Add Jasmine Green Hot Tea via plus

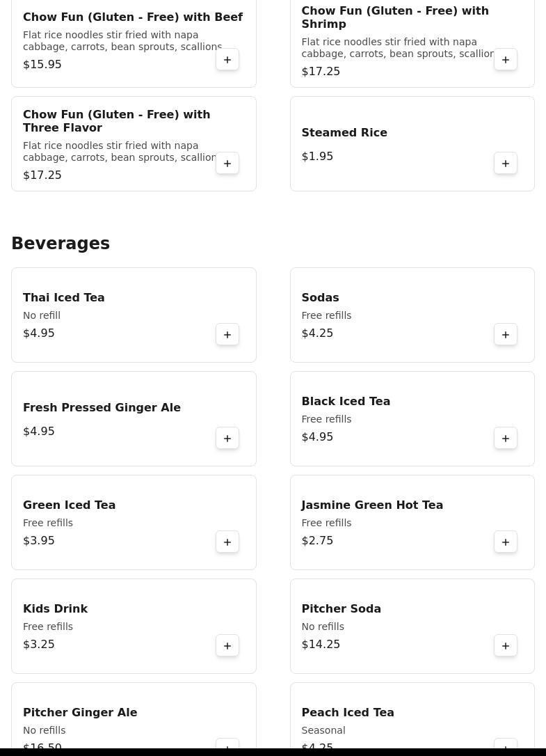506,542
